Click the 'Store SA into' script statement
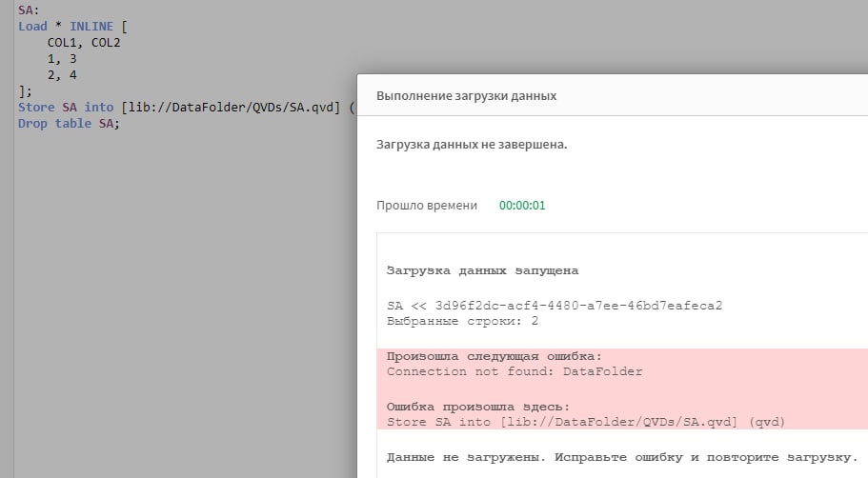 (x=186, y=108)
